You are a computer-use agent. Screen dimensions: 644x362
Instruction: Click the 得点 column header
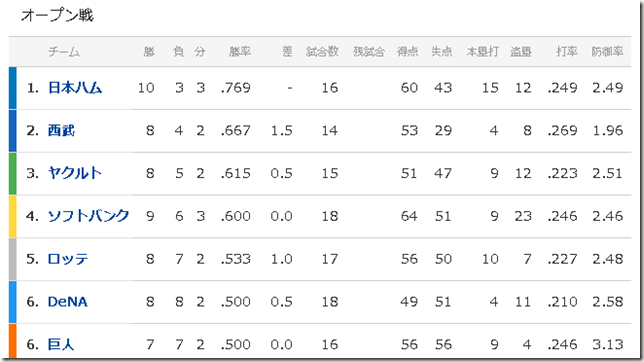(407, 51)
